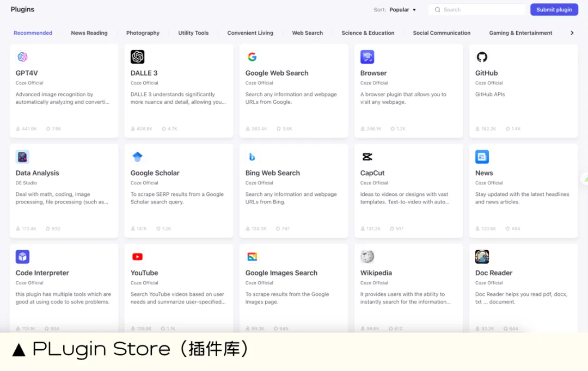This screenshot has height=371, width=588.
Task: Click the 'DE Studio' author label
Action: (26, 183)
